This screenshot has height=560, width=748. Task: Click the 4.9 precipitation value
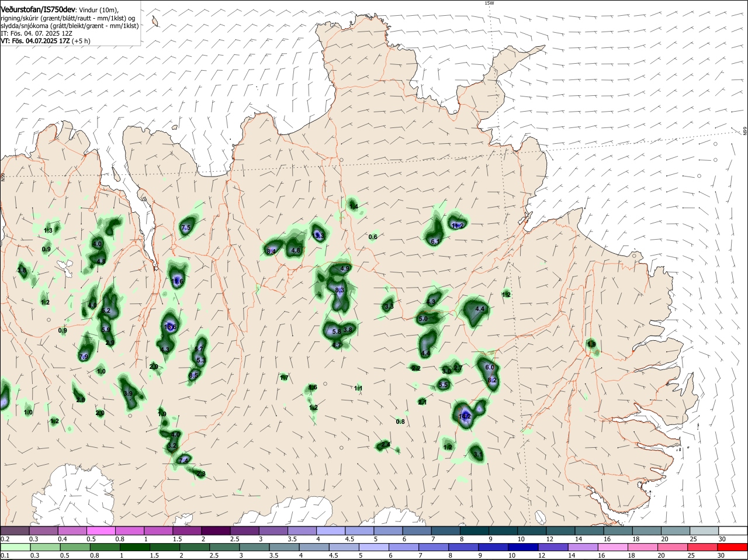tap(345, 268)
